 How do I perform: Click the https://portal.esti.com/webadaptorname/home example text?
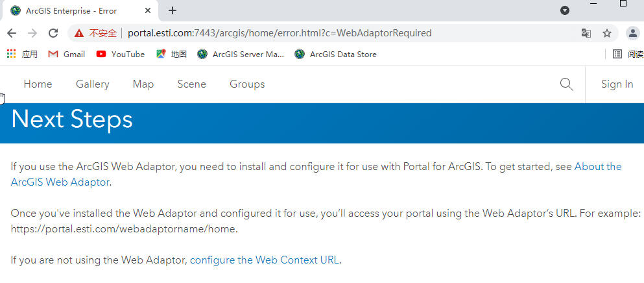click(x=124, y=229)
